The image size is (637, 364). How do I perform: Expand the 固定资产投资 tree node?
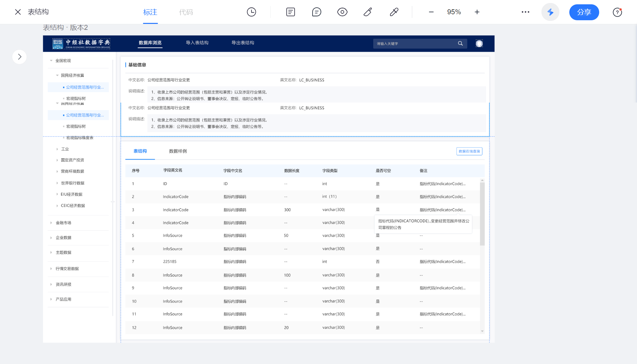57,160
